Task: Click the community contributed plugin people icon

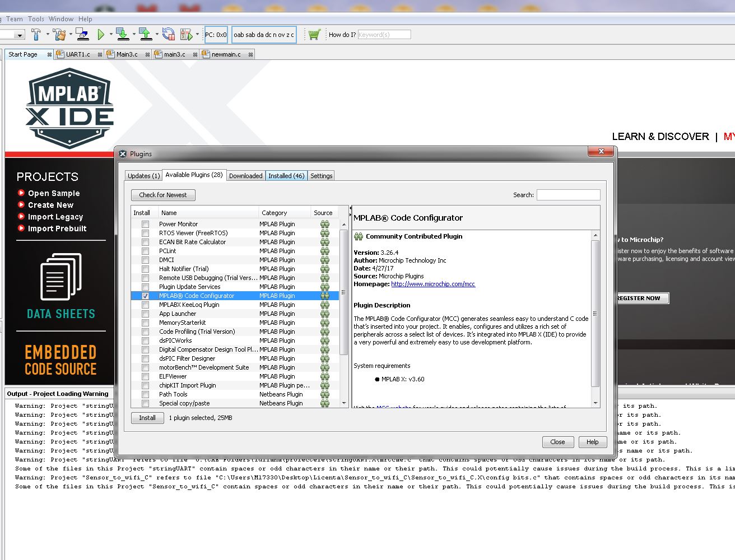Action: 359,236
